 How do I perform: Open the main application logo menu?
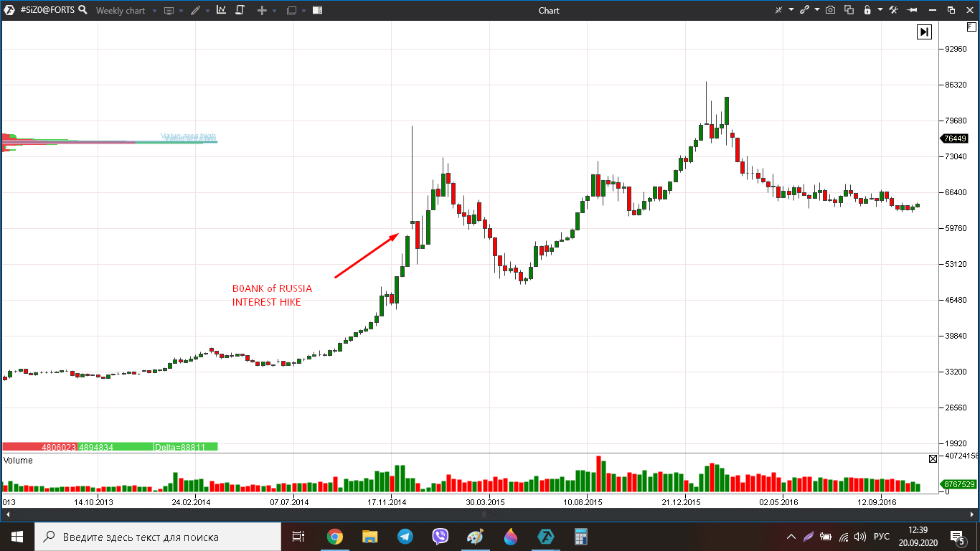pyautogui.click(x=10, y=10)
